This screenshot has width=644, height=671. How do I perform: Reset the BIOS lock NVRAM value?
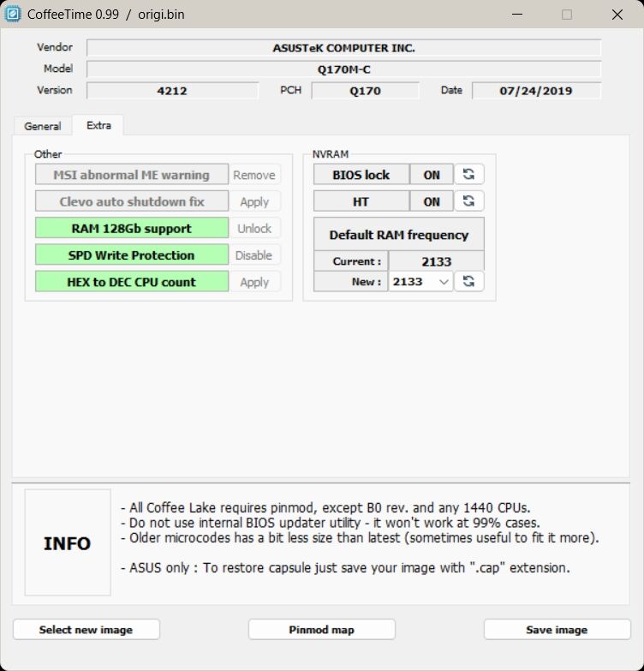pos(468,174)
